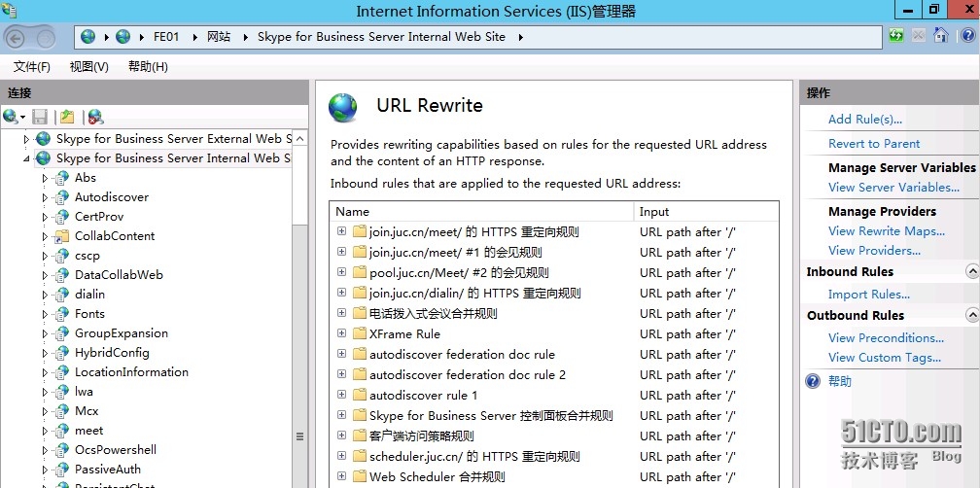
Task: Click the folder icon of XFrame Rule
Action: [x=360, y=333]
